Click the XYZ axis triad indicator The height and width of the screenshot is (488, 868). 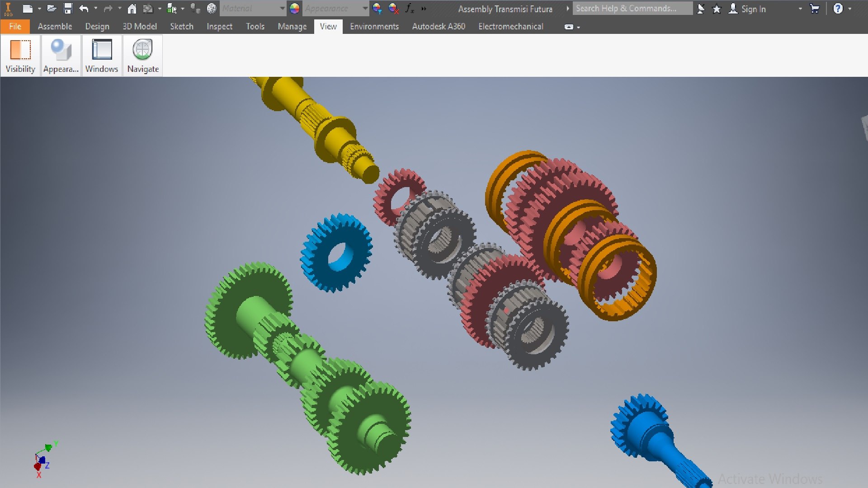coord(45,460)
